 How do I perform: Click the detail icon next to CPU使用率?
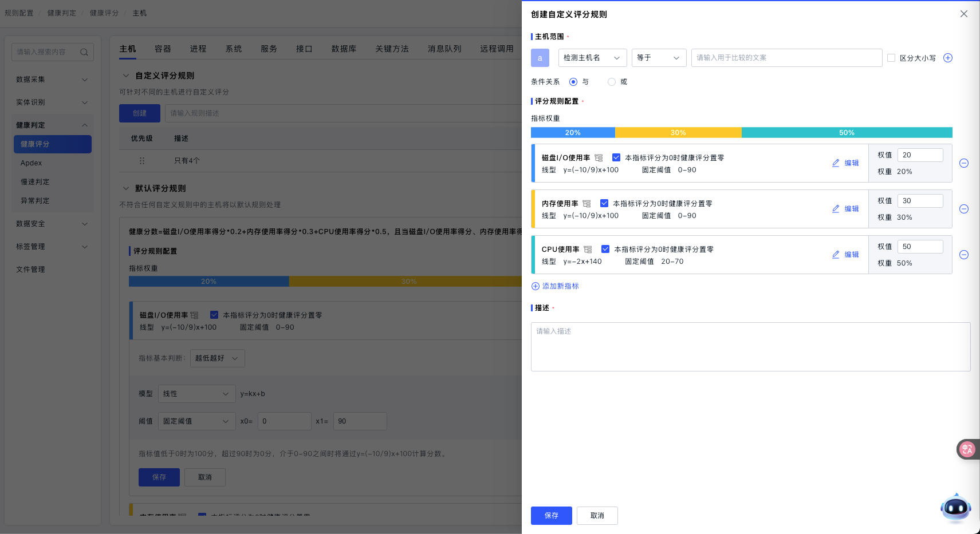point(588,250)
